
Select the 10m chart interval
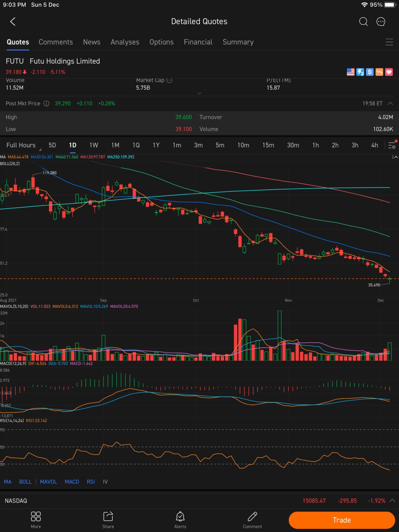pos(243,145)
